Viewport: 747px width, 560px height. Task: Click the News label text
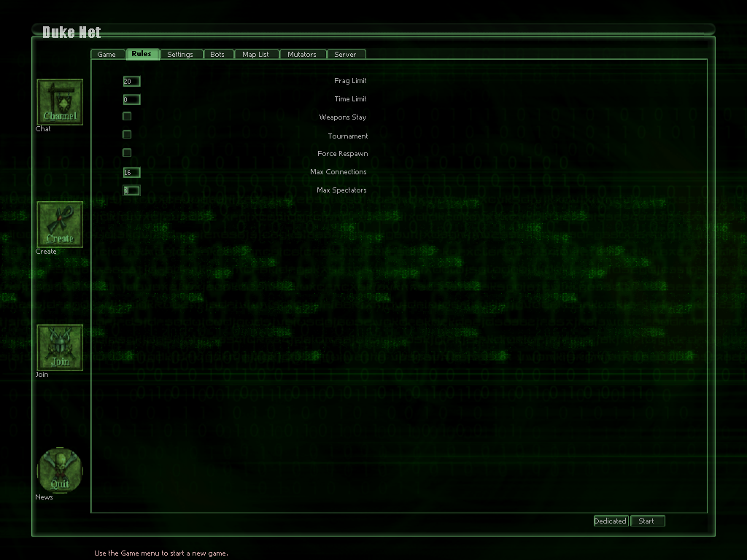[x=44, y=497]
